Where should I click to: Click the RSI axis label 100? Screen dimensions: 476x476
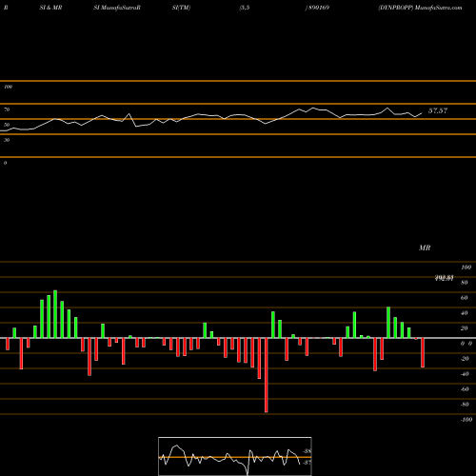(x=8, y=87)
